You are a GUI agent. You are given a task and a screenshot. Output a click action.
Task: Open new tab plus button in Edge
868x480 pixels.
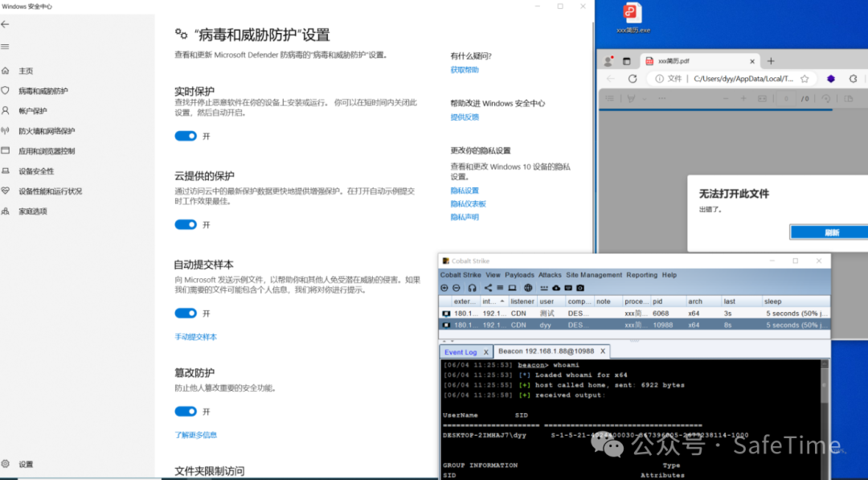[771, 61]
